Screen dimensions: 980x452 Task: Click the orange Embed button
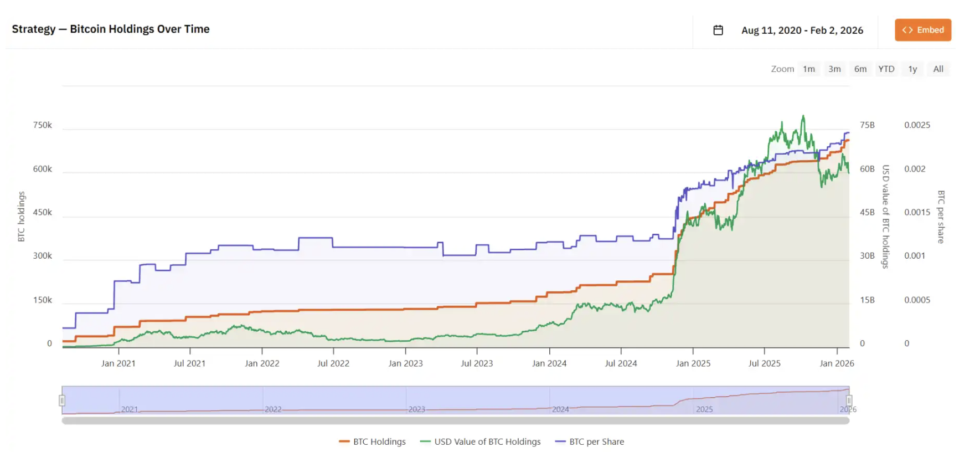(x=922, y=30)
